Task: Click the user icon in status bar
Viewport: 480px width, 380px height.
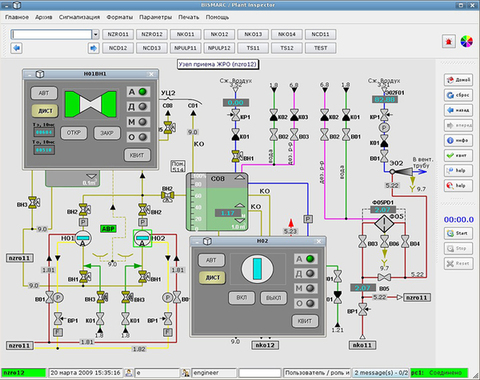Action: 129,373
